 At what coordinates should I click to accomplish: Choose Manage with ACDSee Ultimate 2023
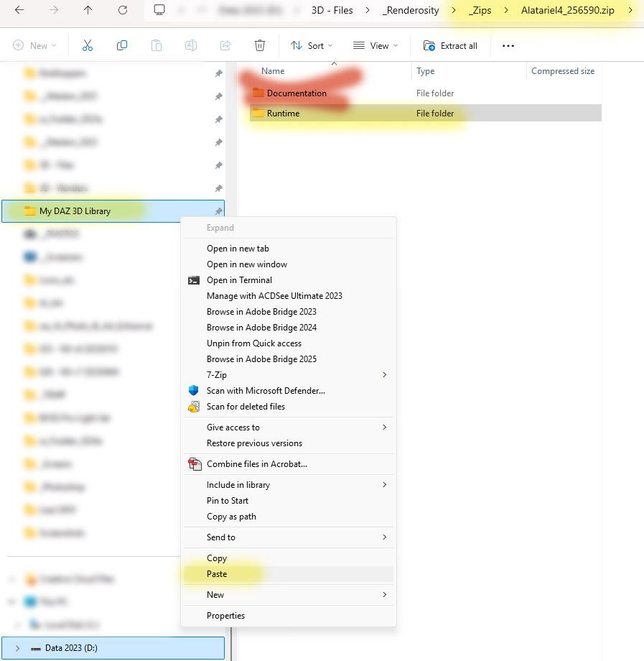[288, 296]
